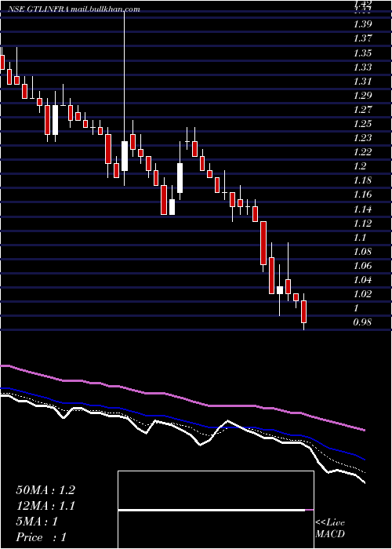Select the 1.2 price axis label
The image size is (392, 549).
click(x=360, y=166)
